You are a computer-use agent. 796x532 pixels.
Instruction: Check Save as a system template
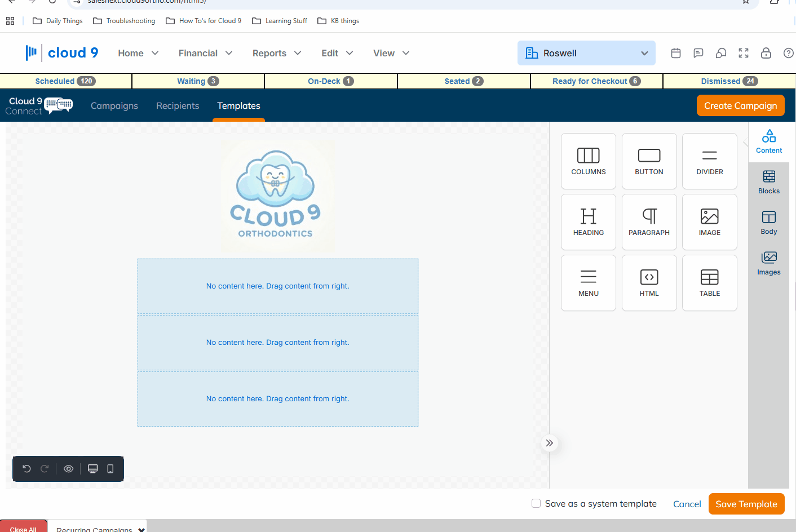(x=536, y=503)
